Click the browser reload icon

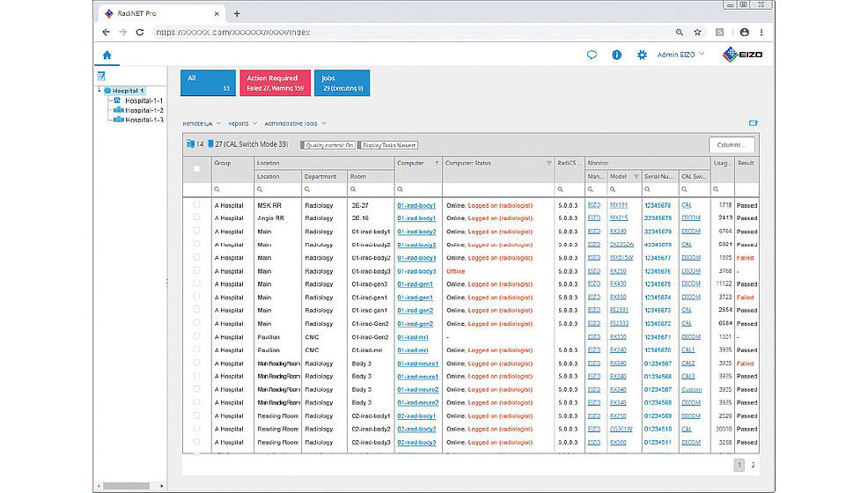(139, 32)
